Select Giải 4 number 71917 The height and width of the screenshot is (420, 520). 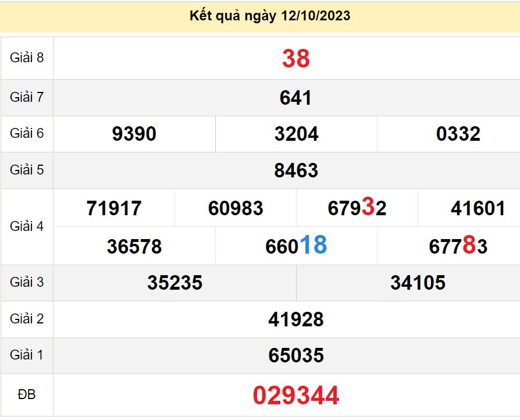pyautogui.click(x=114, y=208)
